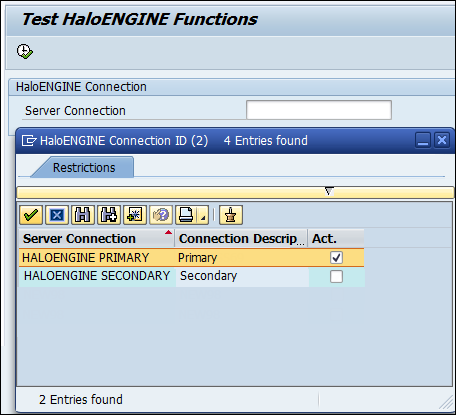Confirm selection with green checkmark button
The image size is (456, 415).
[31, 215]
